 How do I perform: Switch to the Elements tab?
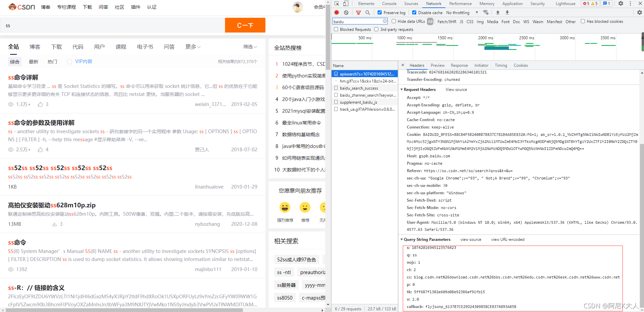[x=366, y=4]
